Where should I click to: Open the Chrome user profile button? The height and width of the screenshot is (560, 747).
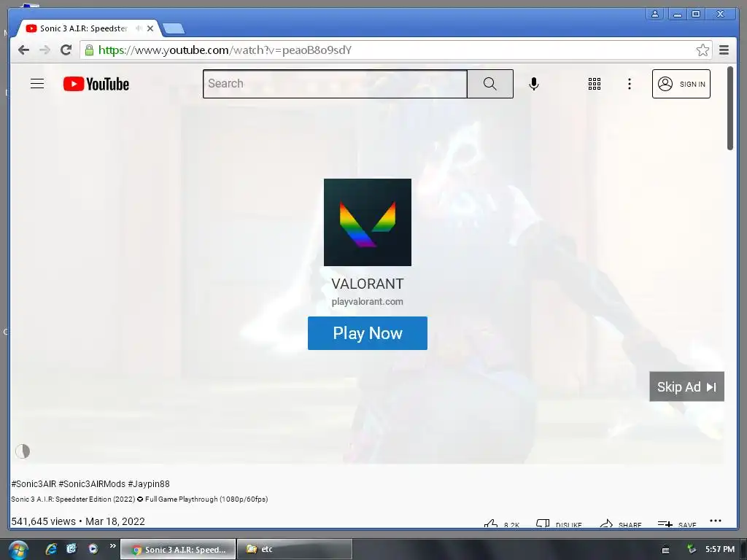tap(655, 14)
